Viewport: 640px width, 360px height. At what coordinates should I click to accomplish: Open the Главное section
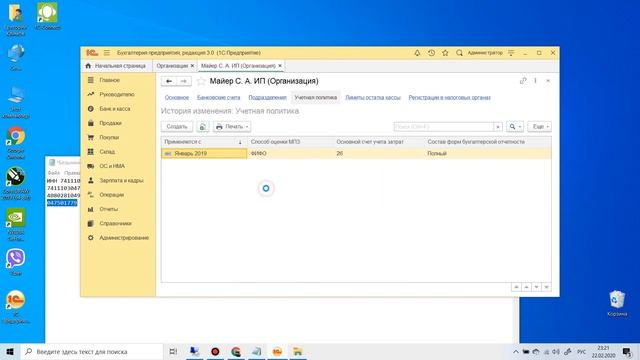click(109, 80)
